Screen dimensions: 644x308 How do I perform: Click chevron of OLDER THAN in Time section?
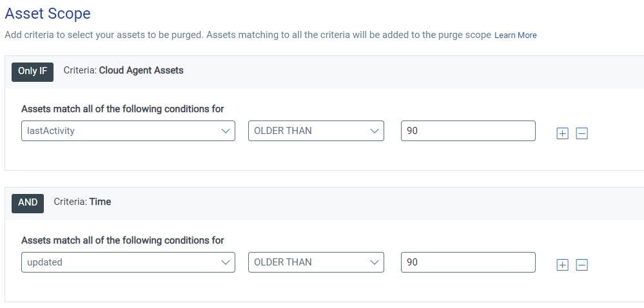coord(374,262)
